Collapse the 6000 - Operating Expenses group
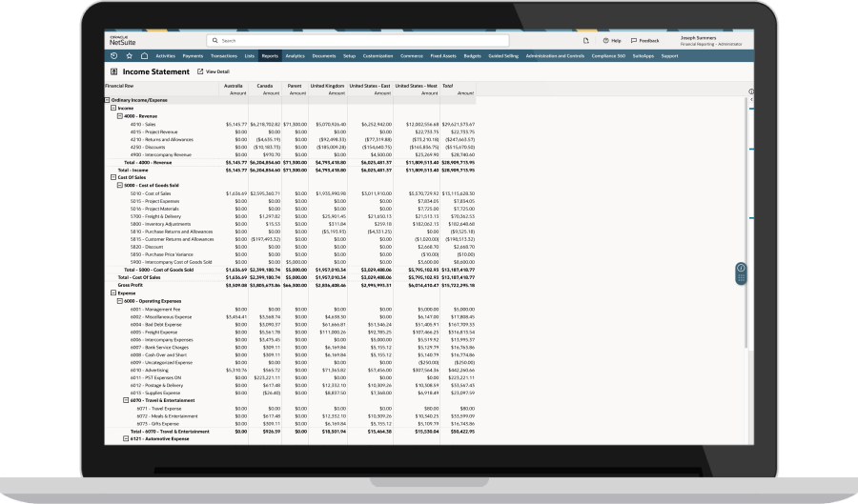 coord(120,301)
